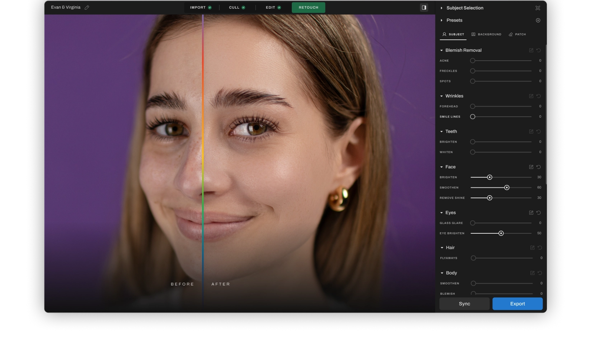The image size is (590, 364).
Task: Select the RETOUCH workflow step
Action: [x=308, y=7]
